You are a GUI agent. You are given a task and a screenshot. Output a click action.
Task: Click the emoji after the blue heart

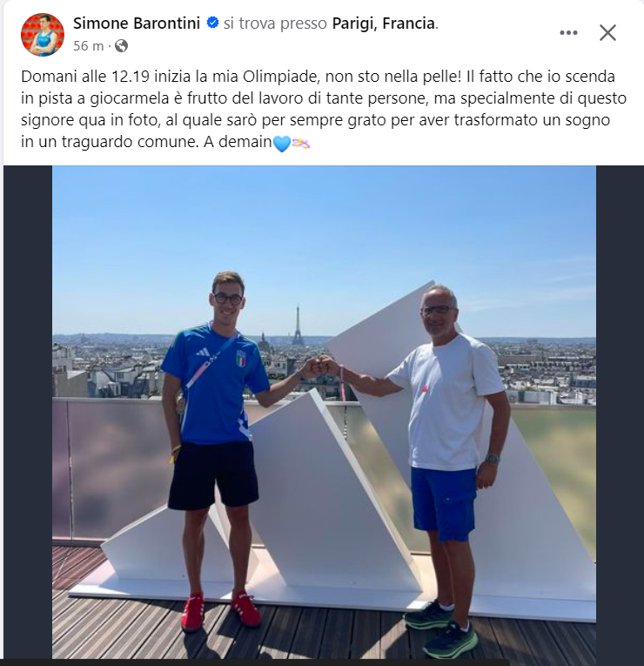tap(301, 143)
